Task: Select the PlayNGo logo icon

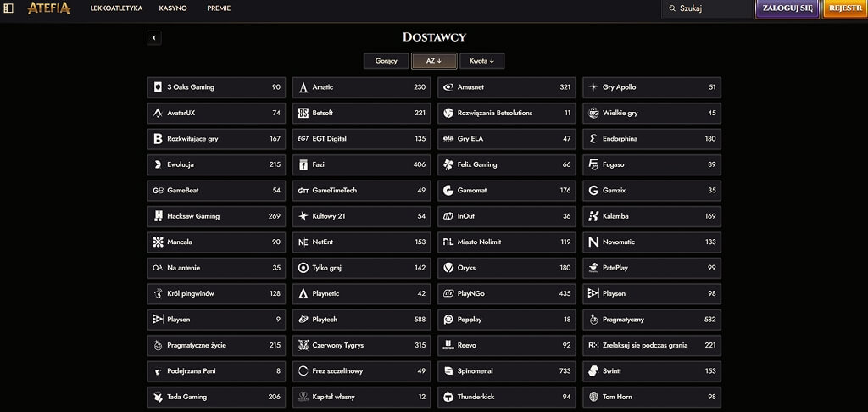Action: click(x=448, y=293)
